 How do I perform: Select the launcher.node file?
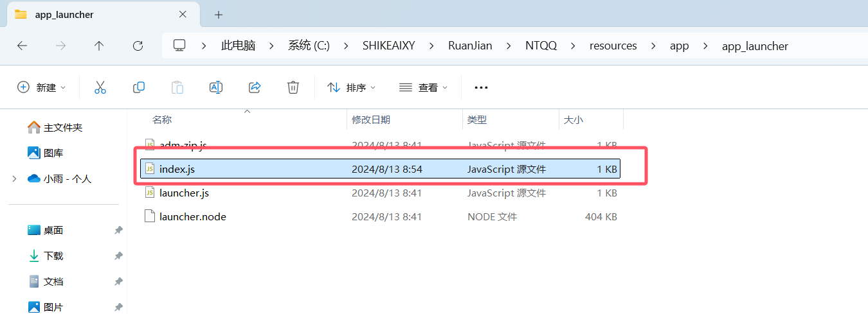[192, 217]
